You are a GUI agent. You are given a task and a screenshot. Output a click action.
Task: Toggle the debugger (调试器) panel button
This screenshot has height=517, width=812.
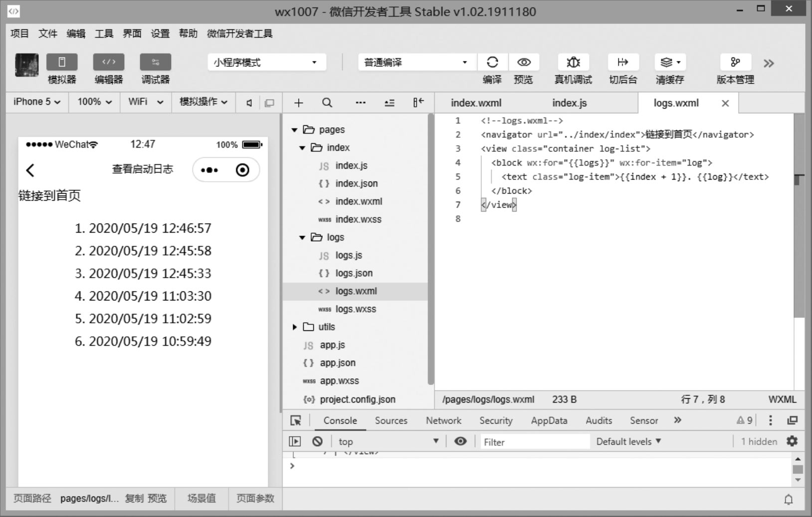tap(156, 62)
